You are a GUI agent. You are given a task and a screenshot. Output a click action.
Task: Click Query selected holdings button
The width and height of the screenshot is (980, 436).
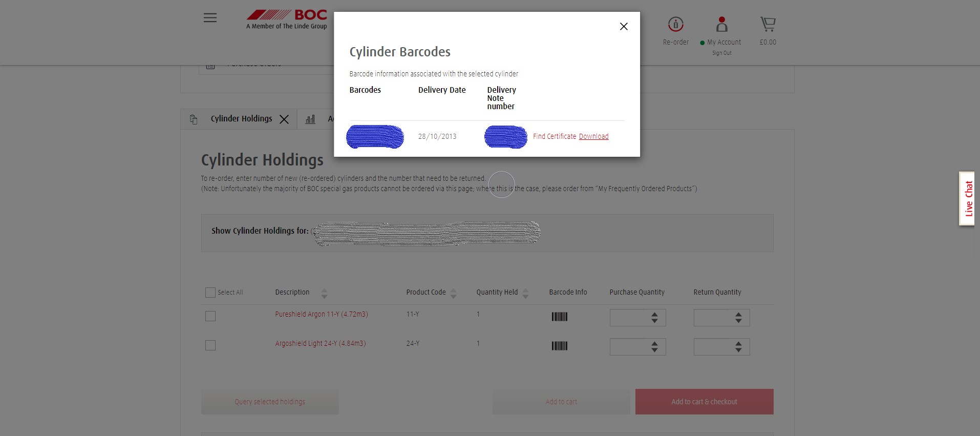(x=270, y=402)
